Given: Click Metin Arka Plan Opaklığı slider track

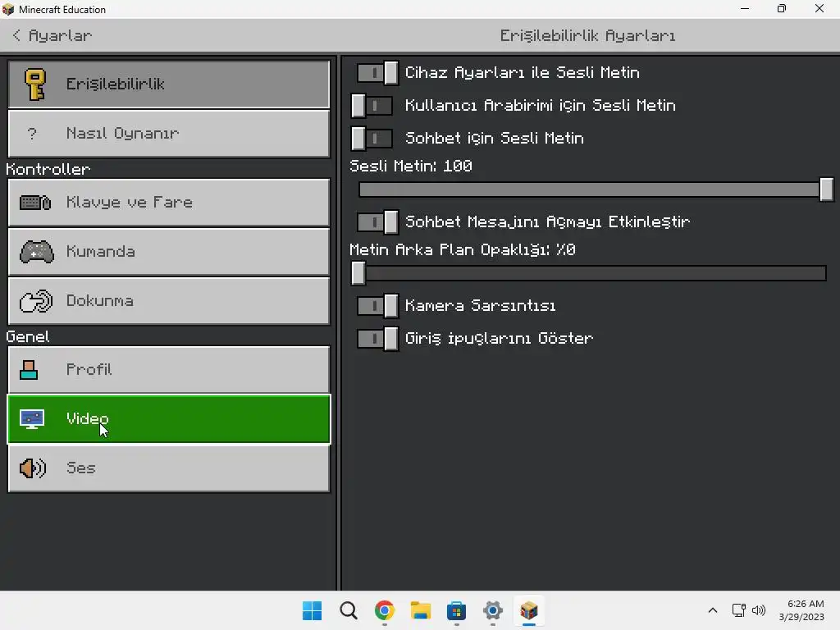Looking at the screenshot, I should (592, 273).
